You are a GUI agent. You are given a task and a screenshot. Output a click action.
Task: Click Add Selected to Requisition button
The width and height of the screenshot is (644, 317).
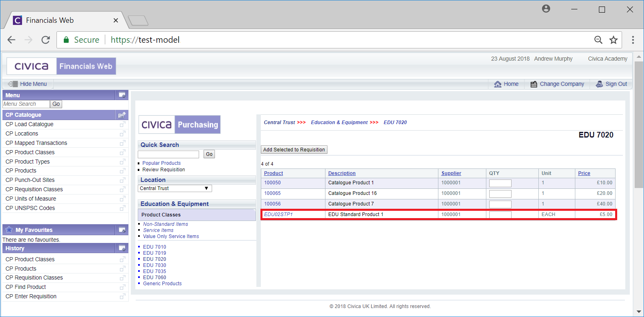(x=294, y=150)
